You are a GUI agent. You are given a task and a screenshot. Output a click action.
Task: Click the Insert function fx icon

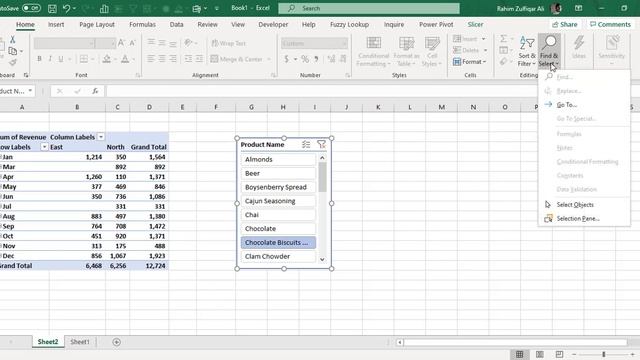click(95, 91)
